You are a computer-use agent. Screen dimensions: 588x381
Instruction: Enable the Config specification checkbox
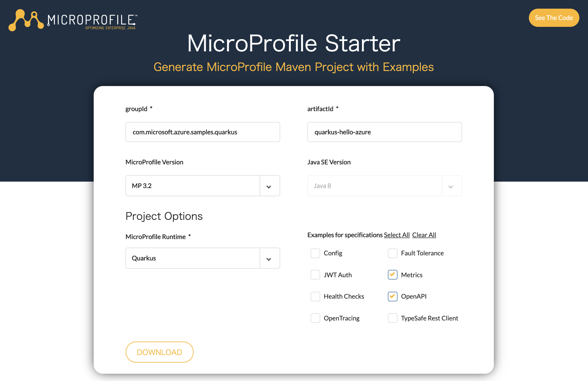pyautogui.click(x=314, y=253)
